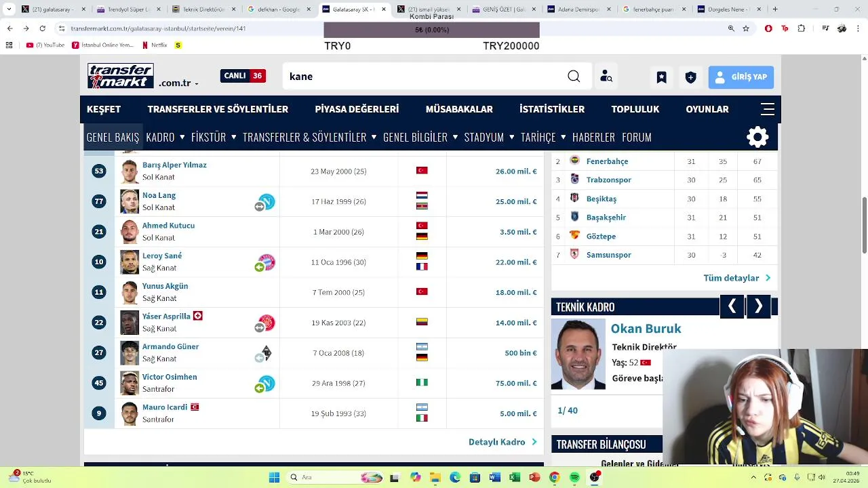Go to the FORUM tab

(637, 137)
